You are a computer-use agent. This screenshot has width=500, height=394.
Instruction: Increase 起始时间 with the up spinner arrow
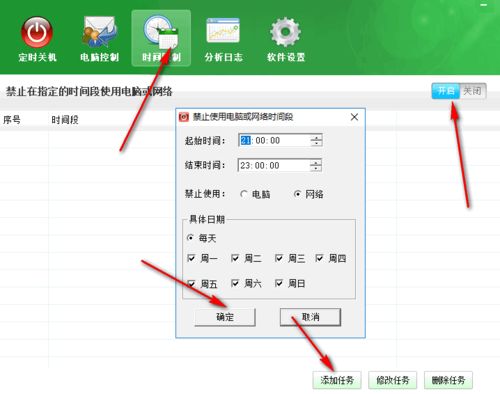[316, 137]
